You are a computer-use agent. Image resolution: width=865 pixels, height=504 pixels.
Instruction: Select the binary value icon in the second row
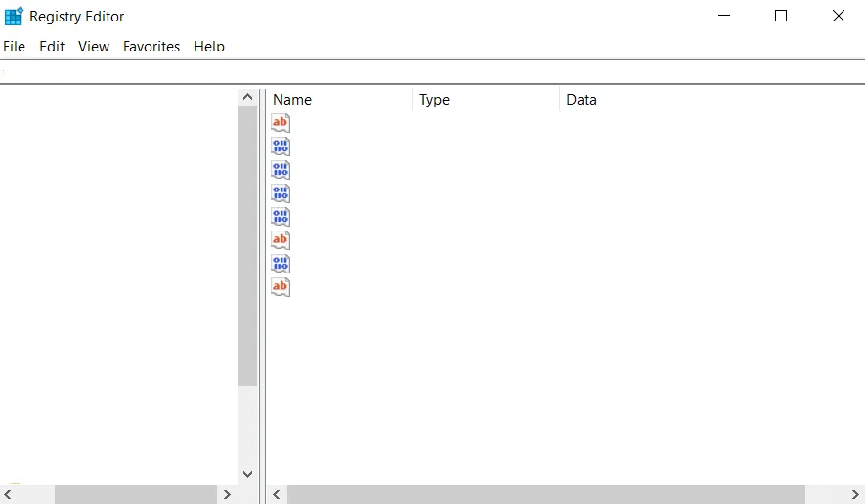(x=281, y=147)
